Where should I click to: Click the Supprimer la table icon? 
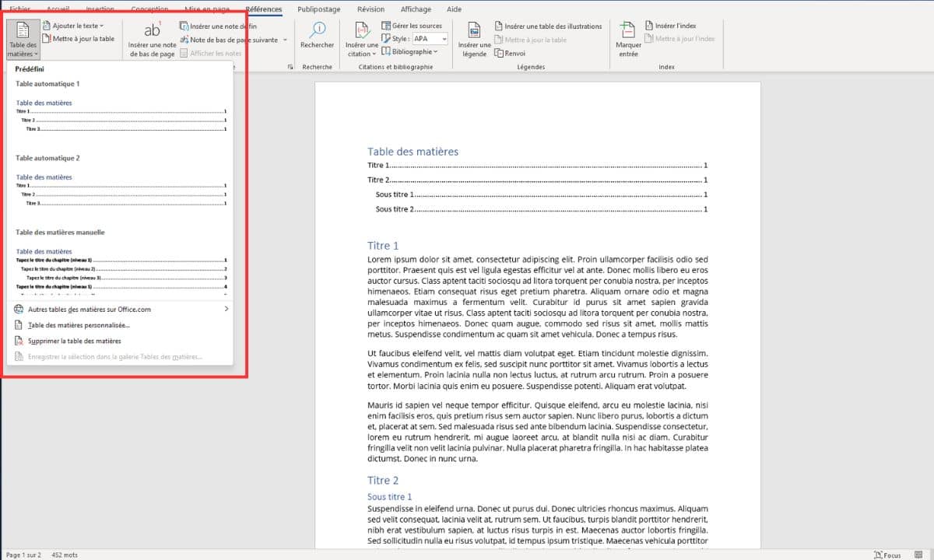tap(19, 341)
